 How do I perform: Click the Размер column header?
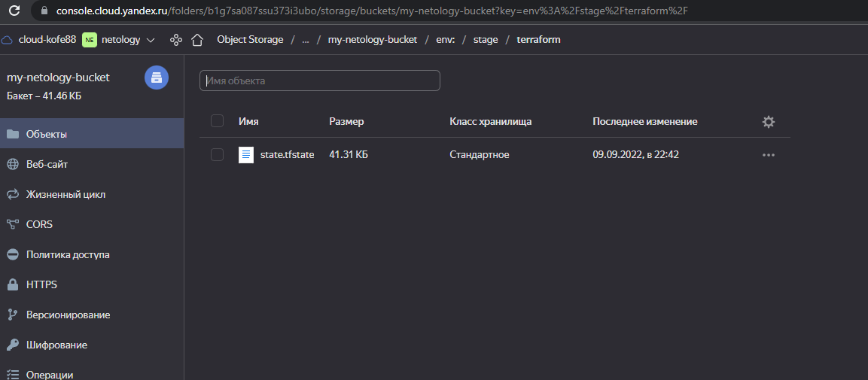tap(346, 122)
